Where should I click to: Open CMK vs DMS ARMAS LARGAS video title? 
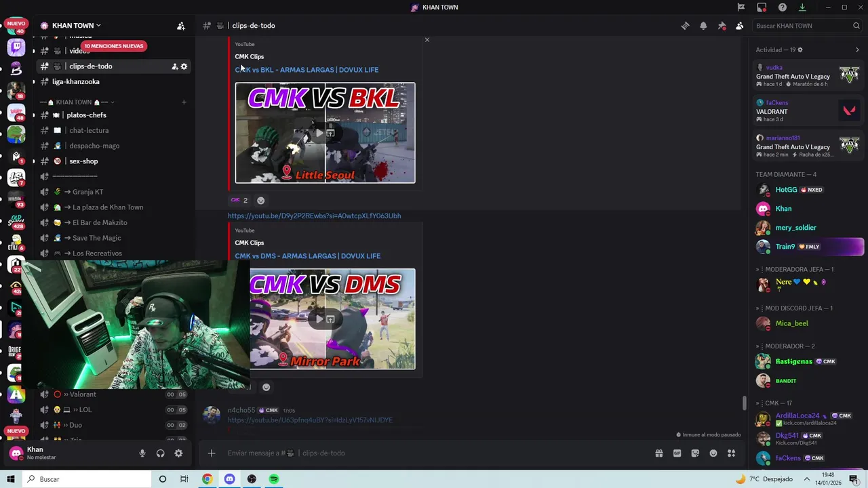(x=307, y=256)
